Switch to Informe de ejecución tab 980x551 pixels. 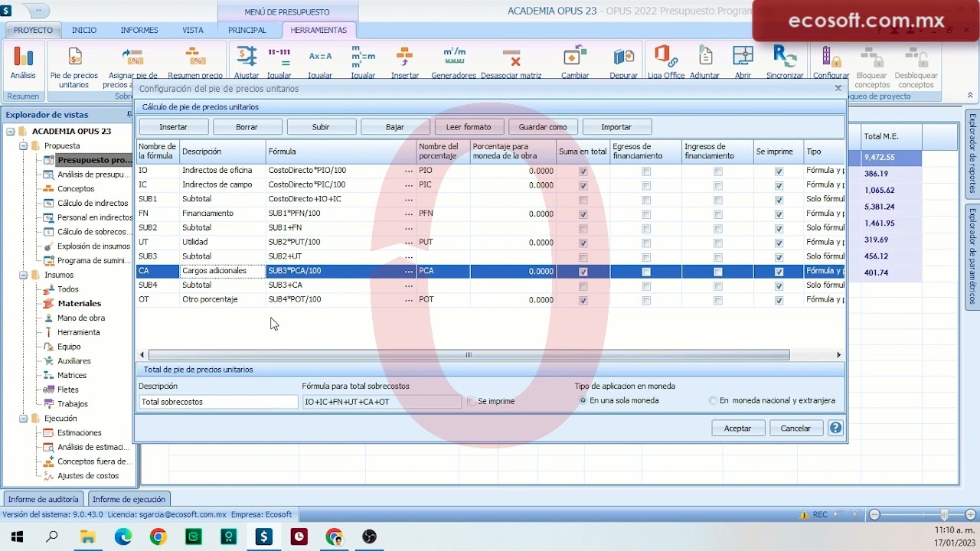pos(129,499)
